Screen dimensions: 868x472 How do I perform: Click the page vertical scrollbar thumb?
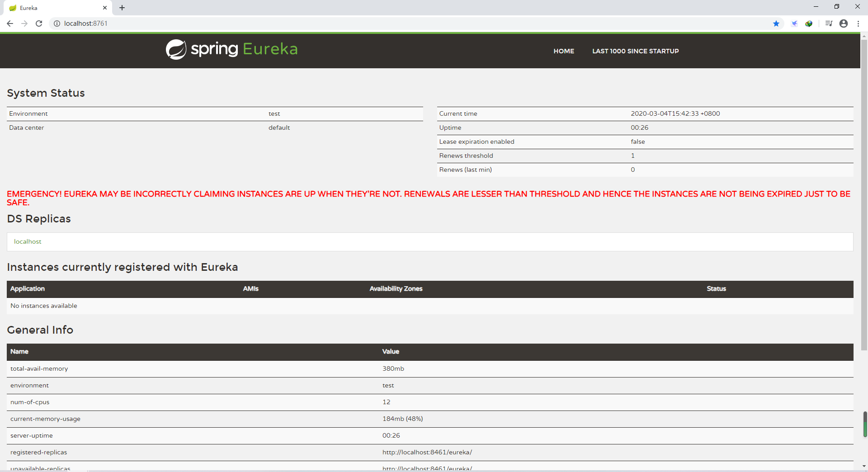click(864, 194)
